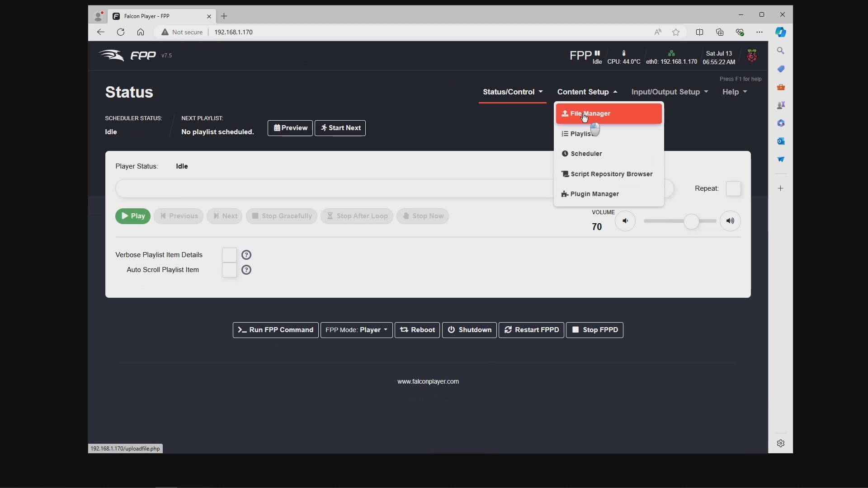Viewport: 868px width, 488px height.
Task: Click the Stop FPPD button
Action: [594, 330]
